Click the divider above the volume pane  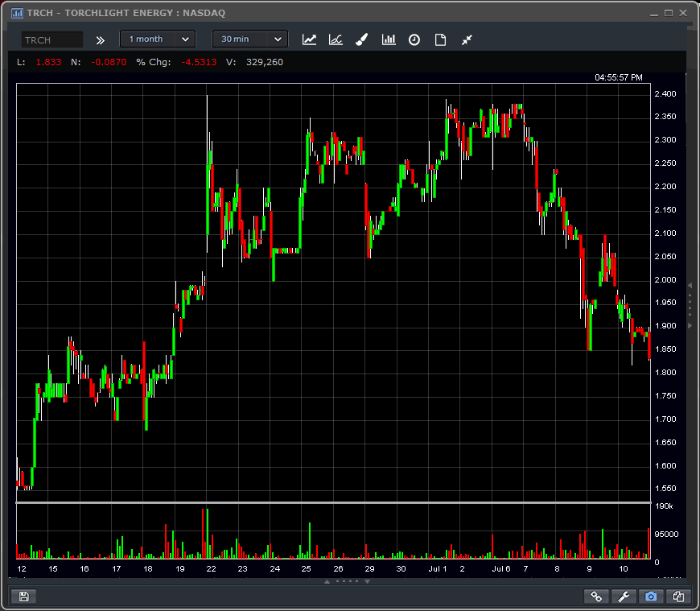point(333,503)
